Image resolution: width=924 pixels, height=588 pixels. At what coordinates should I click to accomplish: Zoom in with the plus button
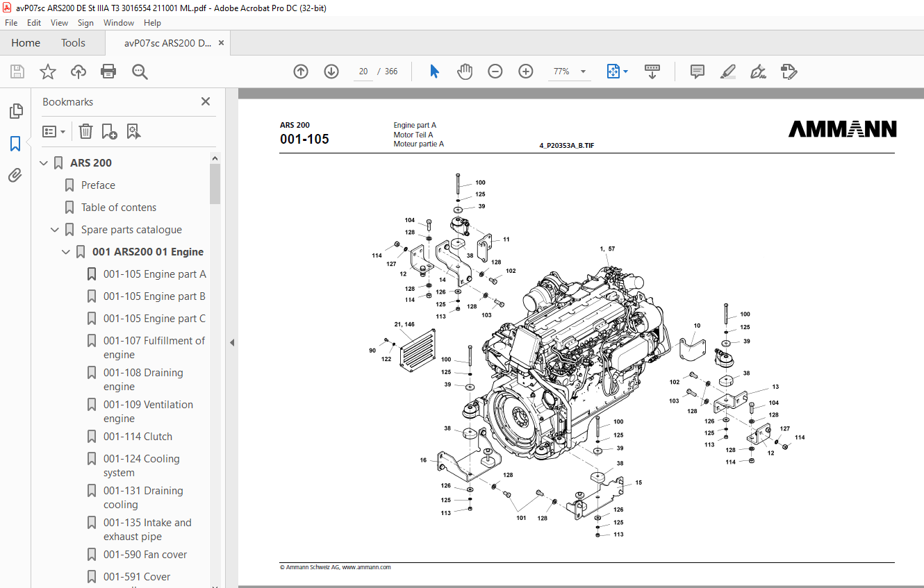click(526, 72)
